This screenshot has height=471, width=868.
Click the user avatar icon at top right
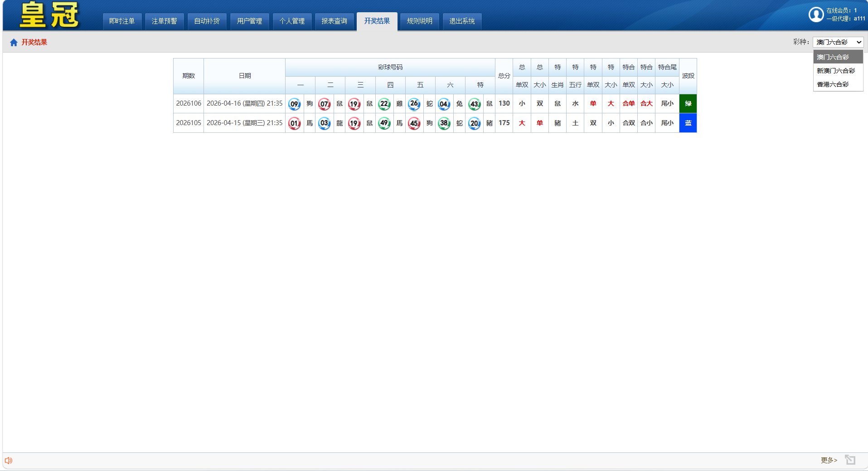click(x=816, y=15)
